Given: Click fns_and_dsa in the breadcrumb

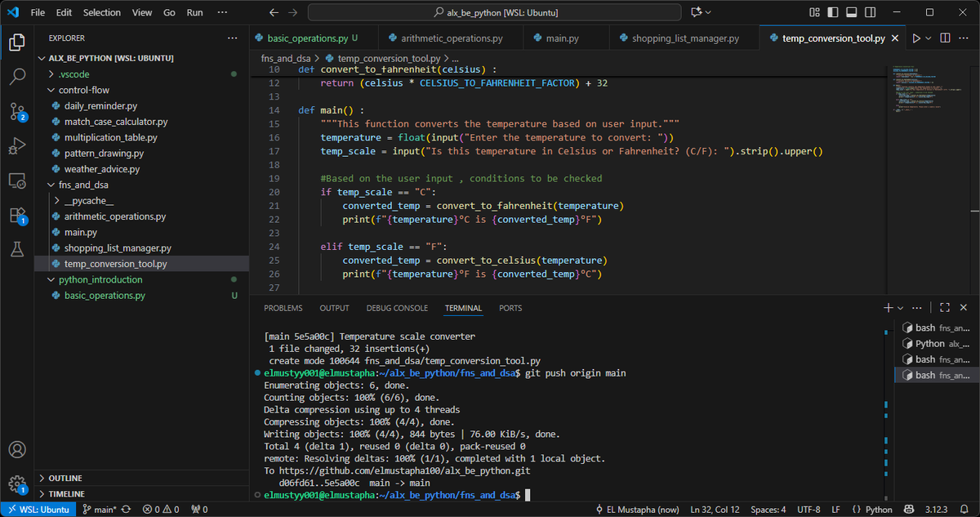Looking at the screenshot, I should (x=285, y=59).
